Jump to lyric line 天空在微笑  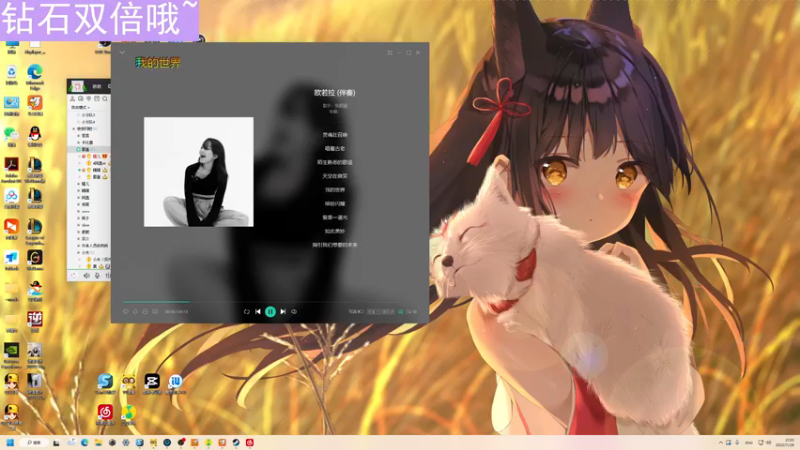point(335,176)
